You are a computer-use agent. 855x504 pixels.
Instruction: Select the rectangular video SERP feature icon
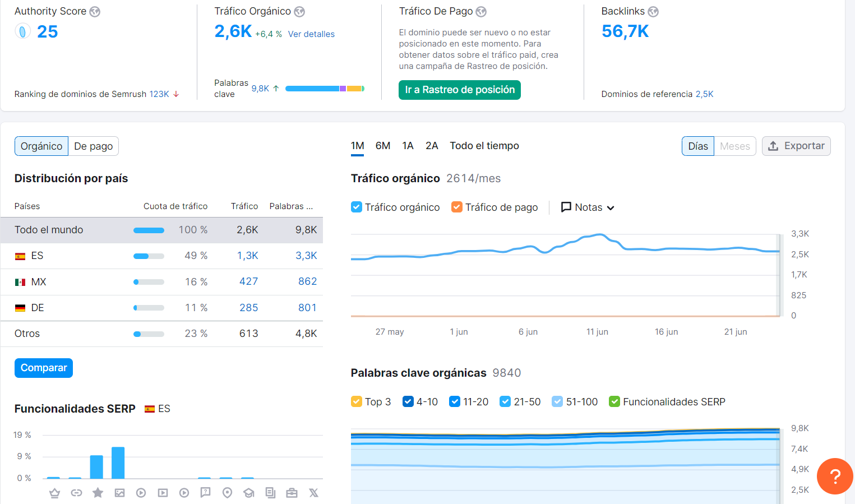tap(163, 493)
